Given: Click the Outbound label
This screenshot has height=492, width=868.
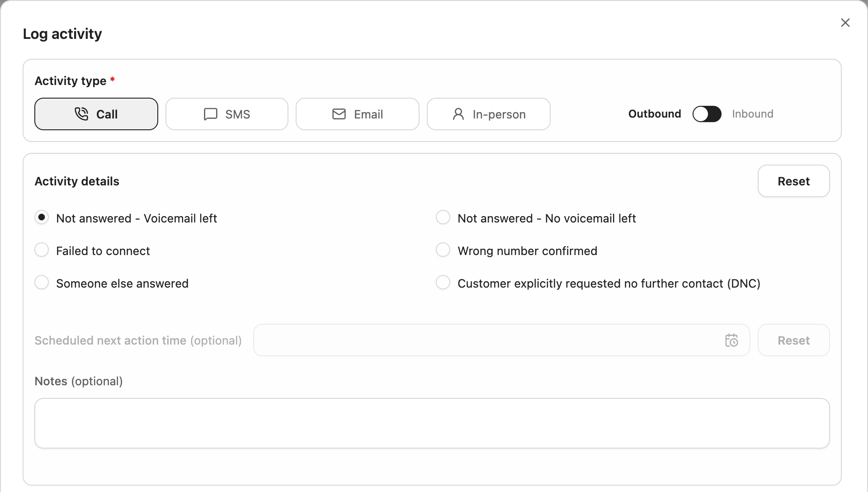Looking at the screenshot, I should point(655,114).
